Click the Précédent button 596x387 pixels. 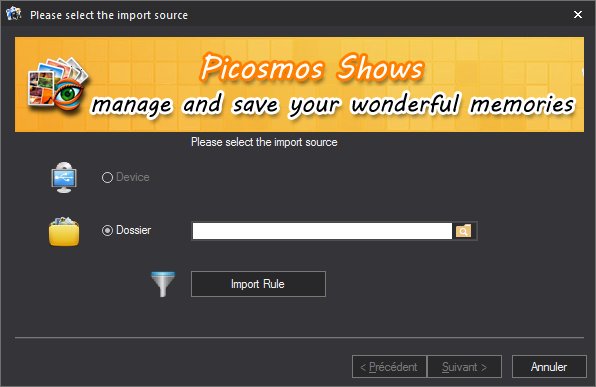(389, 367)
